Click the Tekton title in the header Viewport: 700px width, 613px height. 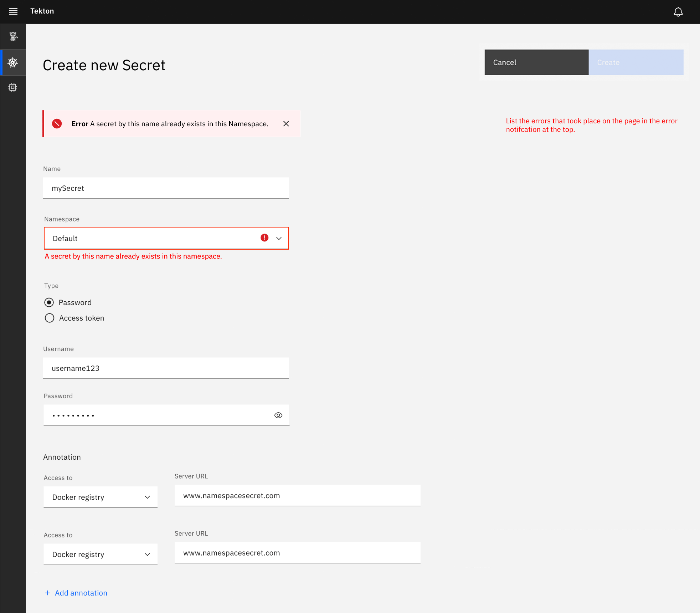[42, 11]
